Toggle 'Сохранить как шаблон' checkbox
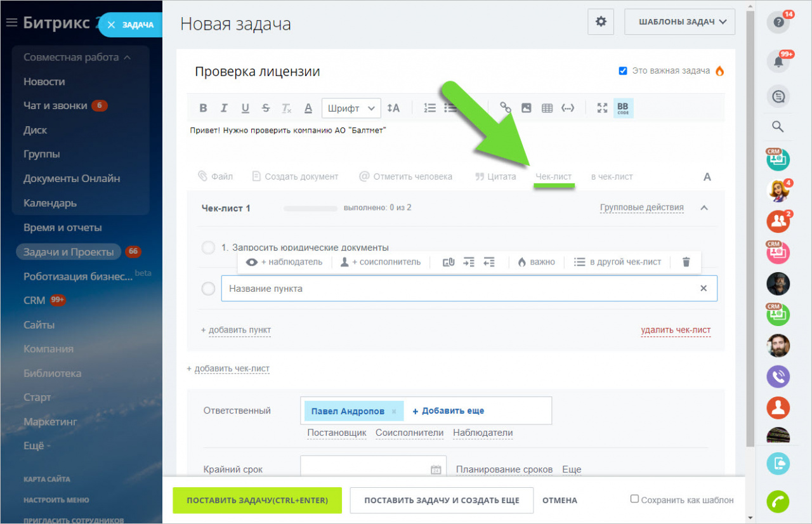The width and height of the screenshot is (812, 524). point(634,499)
